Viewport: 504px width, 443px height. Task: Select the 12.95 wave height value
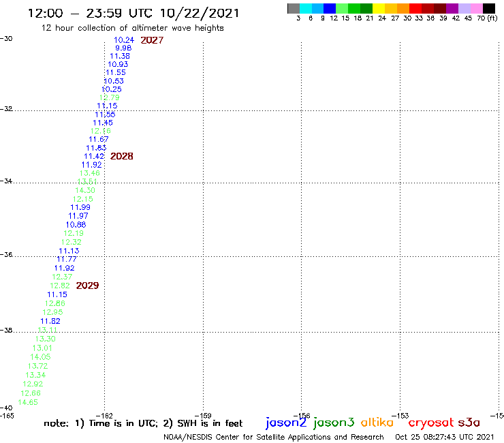coord(52,312)
